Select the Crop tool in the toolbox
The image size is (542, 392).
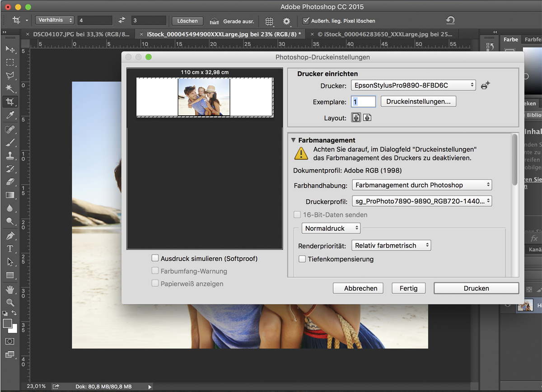click(10, 102)
